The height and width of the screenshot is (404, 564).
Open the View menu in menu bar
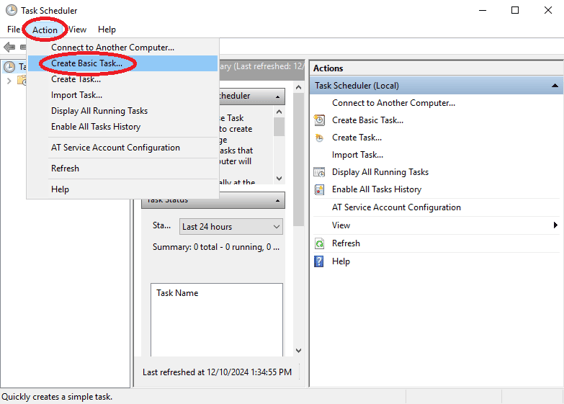(x=77, y=29)
